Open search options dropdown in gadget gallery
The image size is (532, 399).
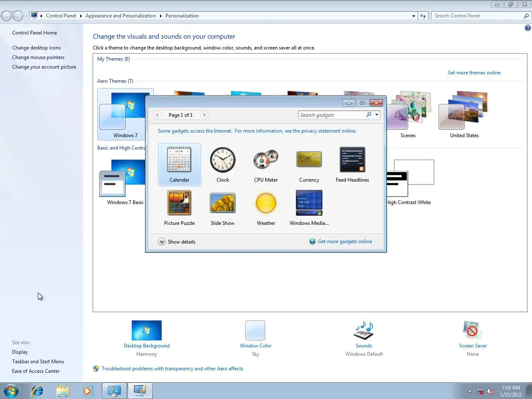[x=377, y=115]
